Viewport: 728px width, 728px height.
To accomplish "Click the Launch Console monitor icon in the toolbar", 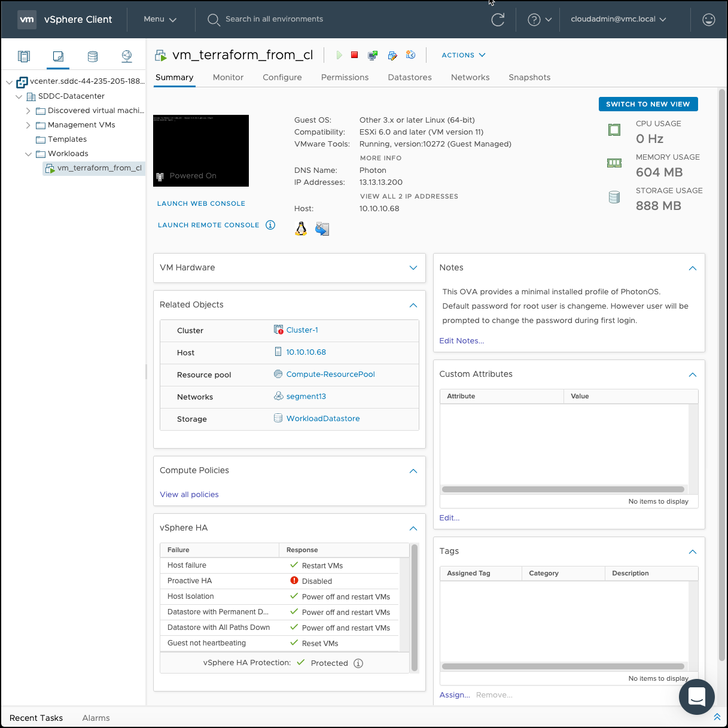I will (373, 55).
